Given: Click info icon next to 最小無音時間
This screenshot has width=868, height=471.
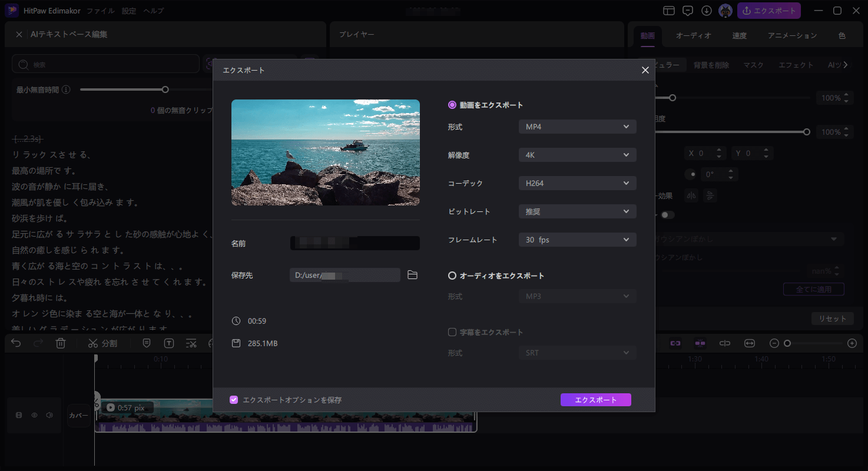Looking at the screenshot, I should pos(66,90).
